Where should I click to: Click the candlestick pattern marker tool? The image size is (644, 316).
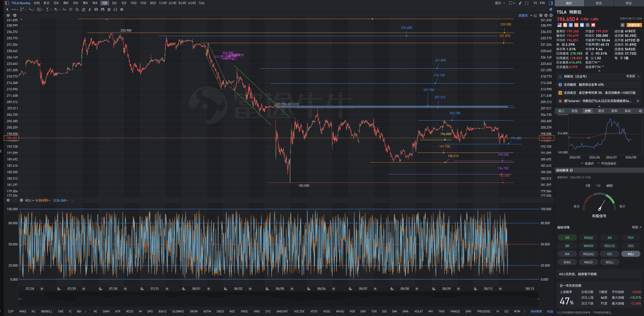pos(83,9)
